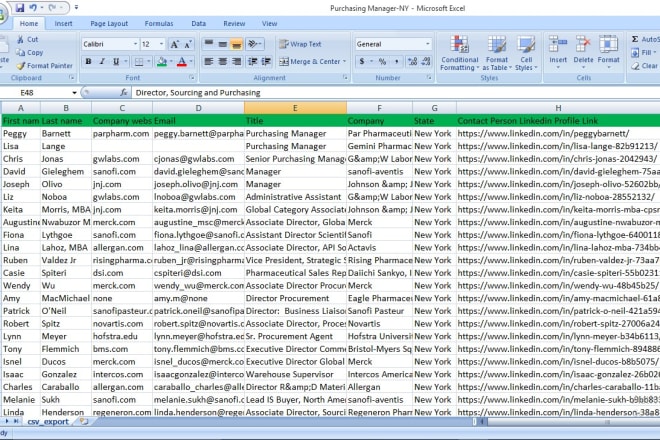This screenshot has width=660, height=440.
Task: Open Font dialog launcher arrow
Action: click(192, 77)
